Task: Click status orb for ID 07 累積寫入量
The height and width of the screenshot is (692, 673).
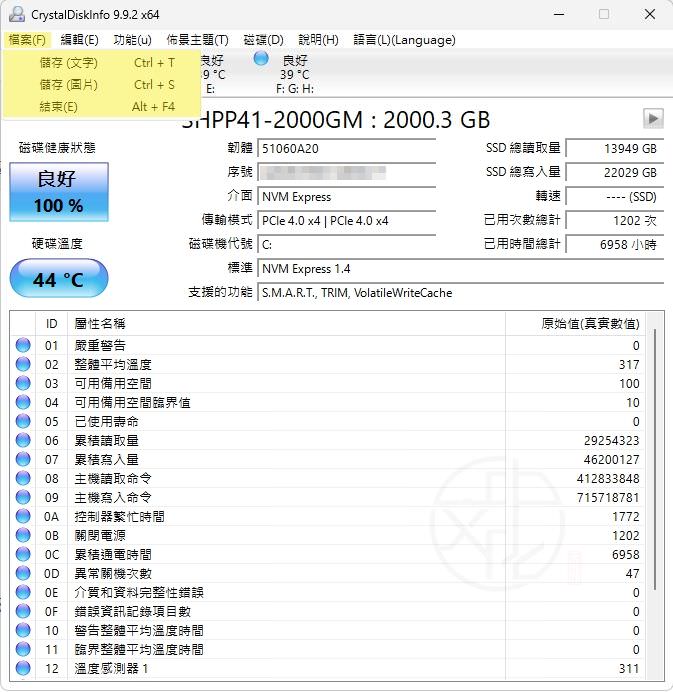Action: coord(23,459)
